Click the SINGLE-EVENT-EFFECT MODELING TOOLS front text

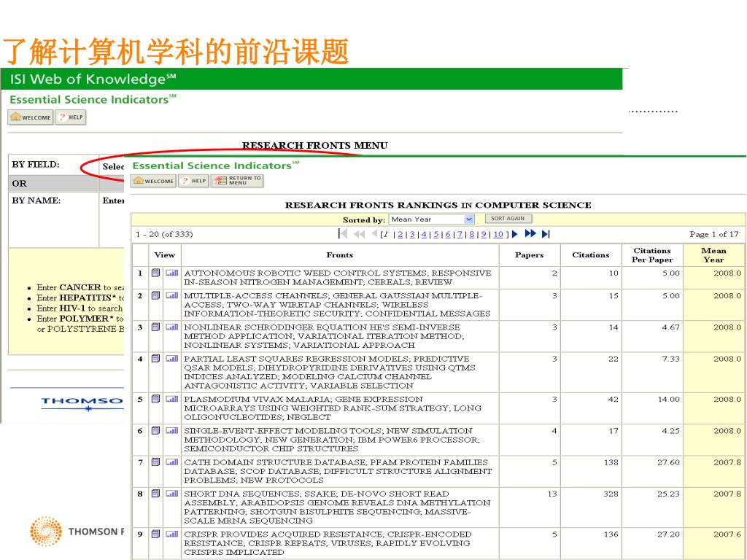click(332, 439)
